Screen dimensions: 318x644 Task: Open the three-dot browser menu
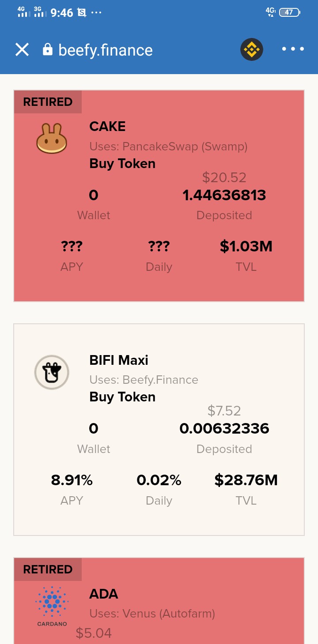click(x=293, y=49)
